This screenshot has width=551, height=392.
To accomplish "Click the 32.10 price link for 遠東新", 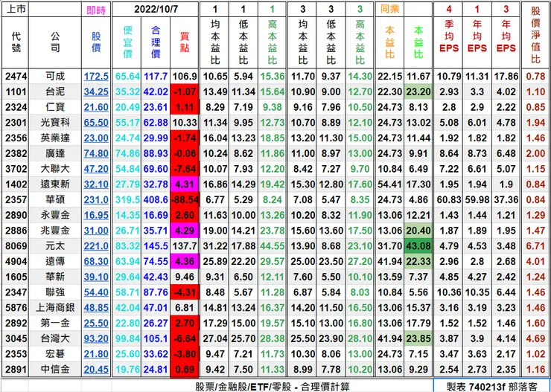I will [96, 184].
